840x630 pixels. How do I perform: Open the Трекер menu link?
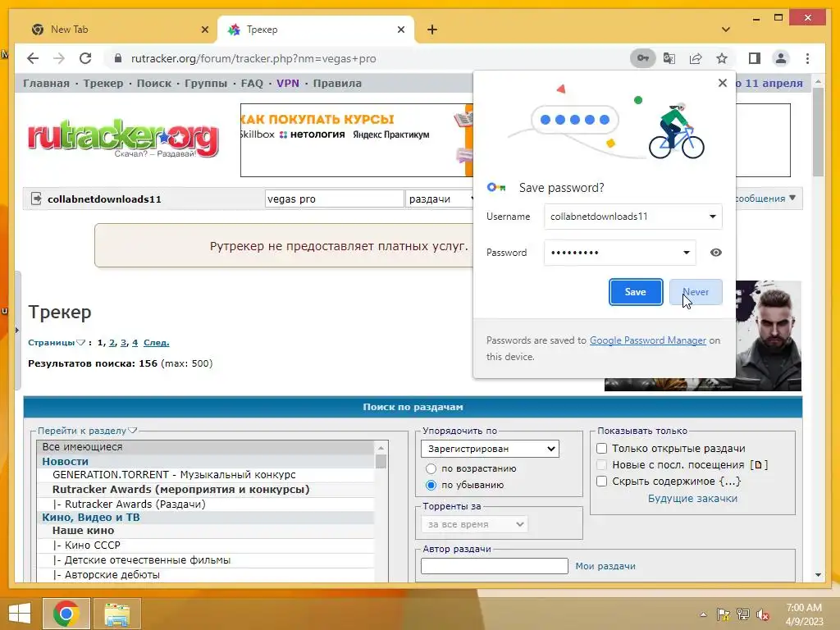point(103,83)
